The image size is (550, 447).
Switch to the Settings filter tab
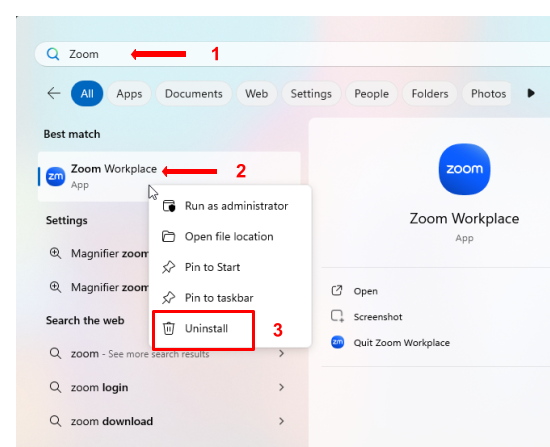coord(311,94)
